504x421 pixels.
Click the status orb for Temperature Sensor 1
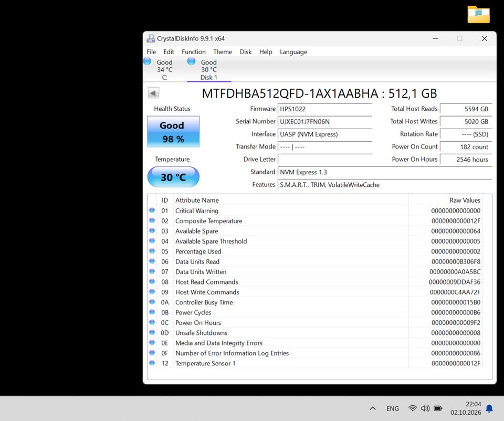(152, 363)
